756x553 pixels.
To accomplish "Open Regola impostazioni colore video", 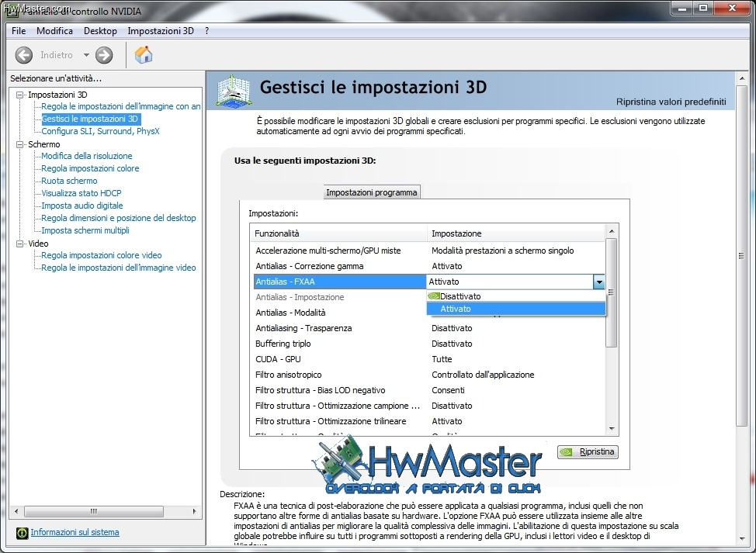I will tap(101, 255).
